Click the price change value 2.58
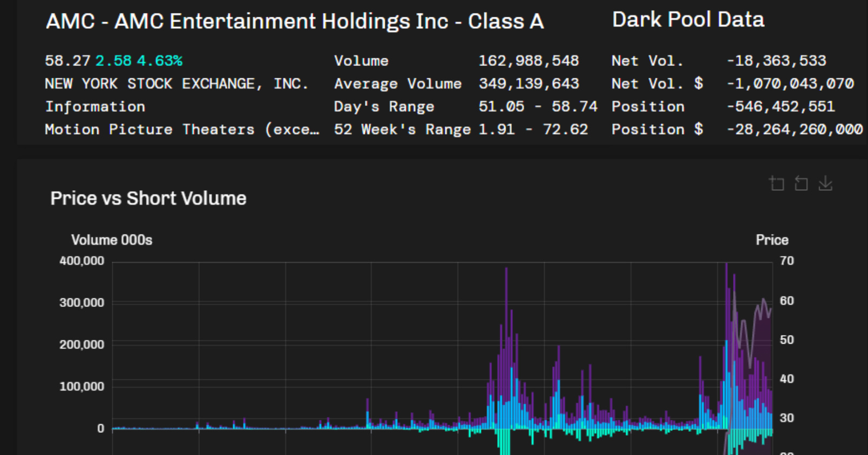 click(x=113, y=61)
